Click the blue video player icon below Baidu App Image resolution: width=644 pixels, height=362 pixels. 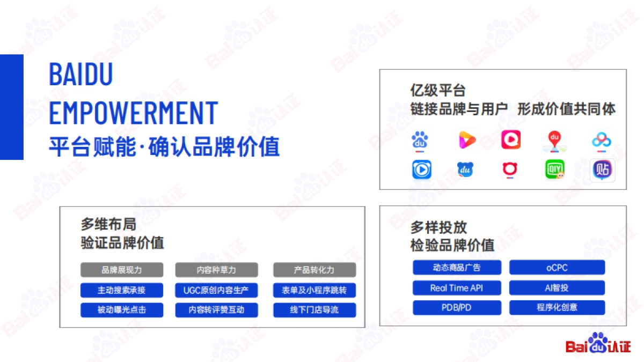coord(421,170)
